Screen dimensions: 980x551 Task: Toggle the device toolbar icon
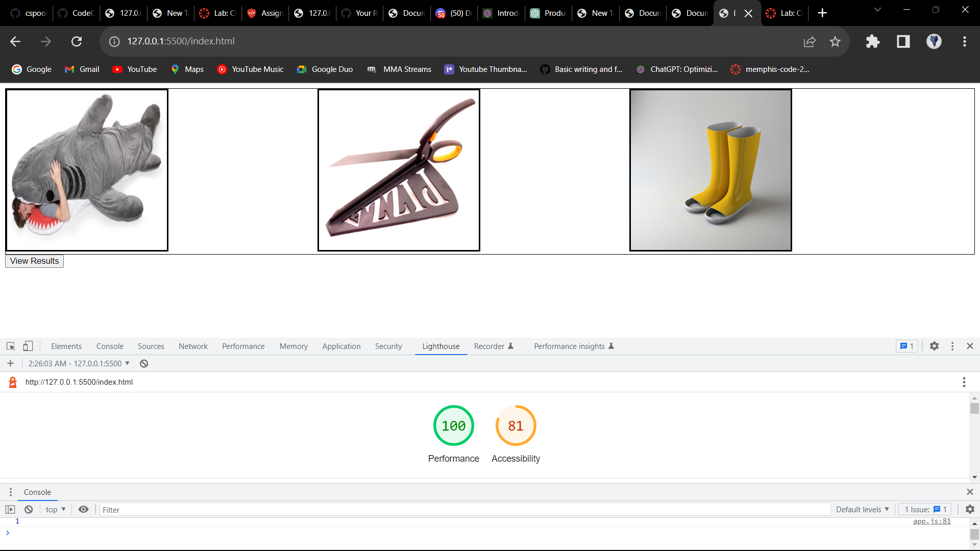(x=28, y=346)
